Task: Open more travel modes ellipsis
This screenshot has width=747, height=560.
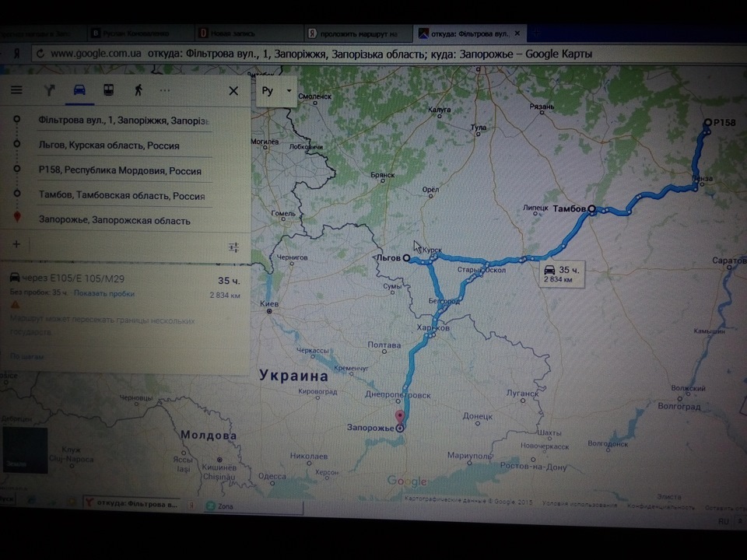Action: coord(165,90)
